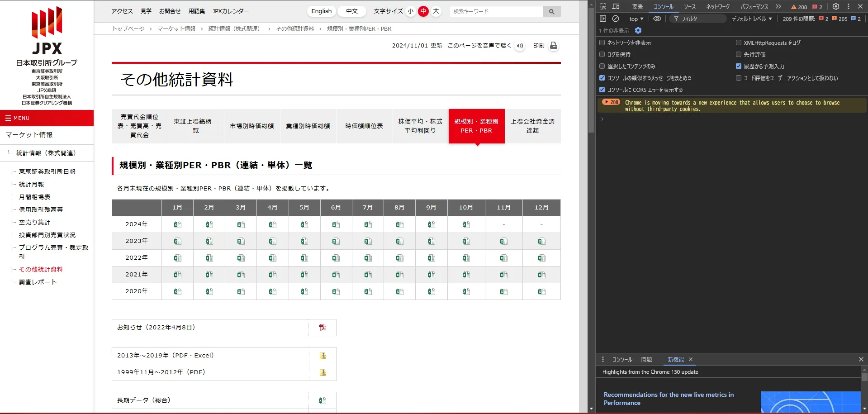Check XMLHttpRequests をログ checkbox
Viewport: 868px width, 414px height.
[x=739, y=43]
